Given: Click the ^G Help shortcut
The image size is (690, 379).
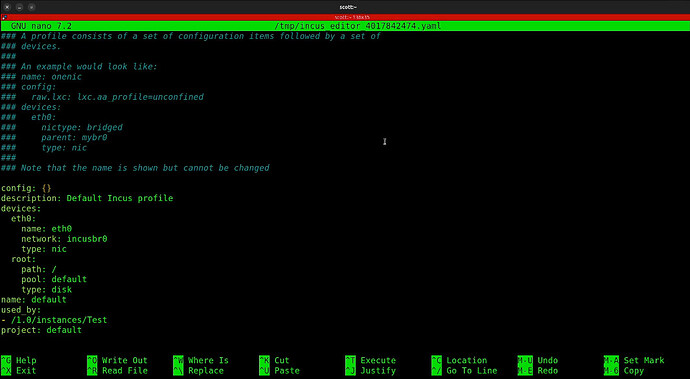Looking at the screenshot, I should [18, 361].
